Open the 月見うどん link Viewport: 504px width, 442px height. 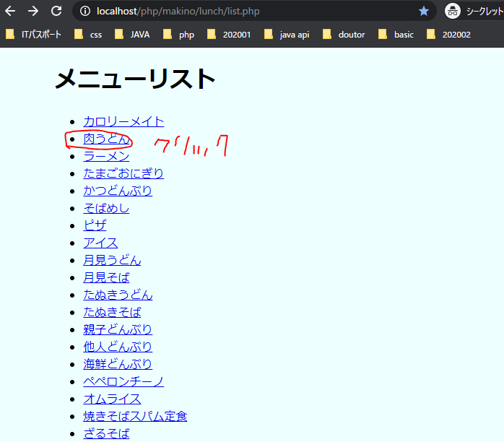click(112, 261)
